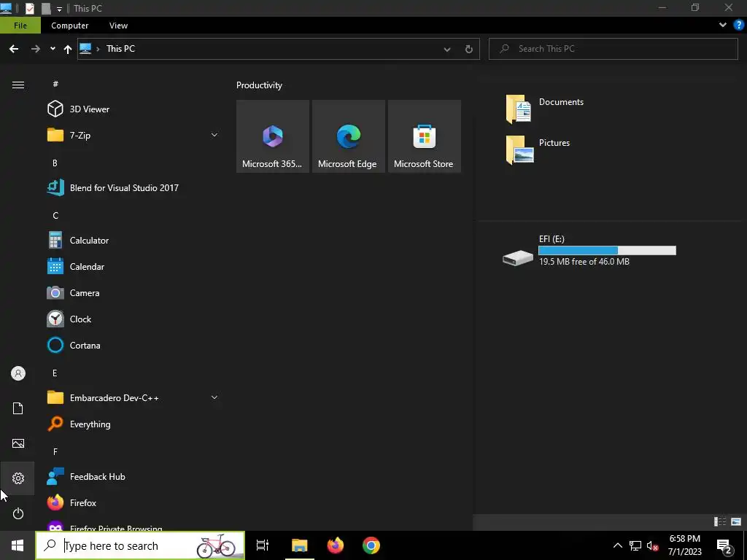Open the notification center icon
This screenshot has width=747, height=560.
pyautogui.click(x=724, y=545)
